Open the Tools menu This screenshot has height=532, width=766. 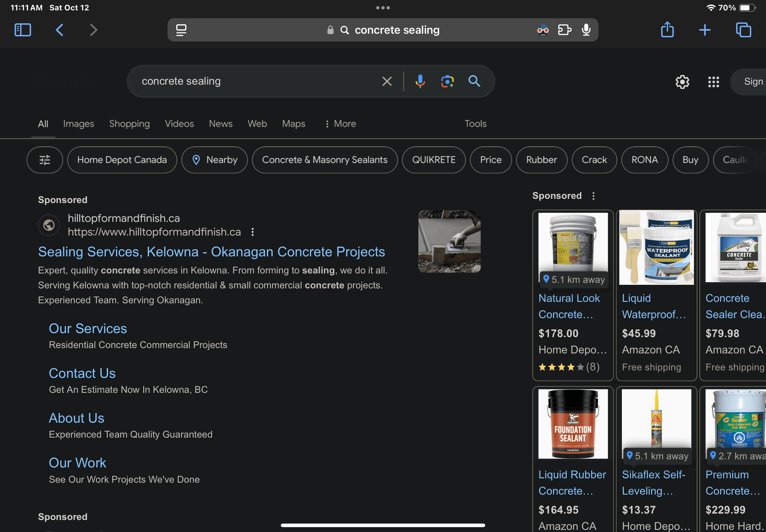coord(475,124)
